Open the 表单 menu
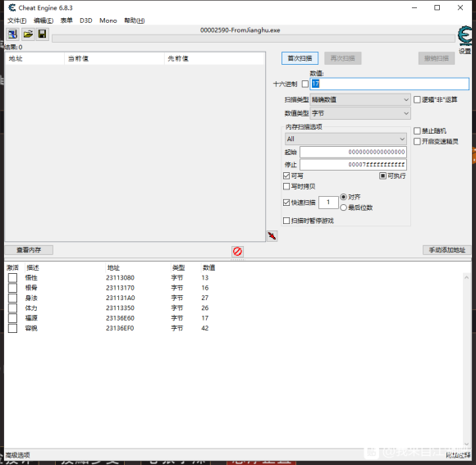Viewport: 476px width, 465px height. tap(66, 21)
